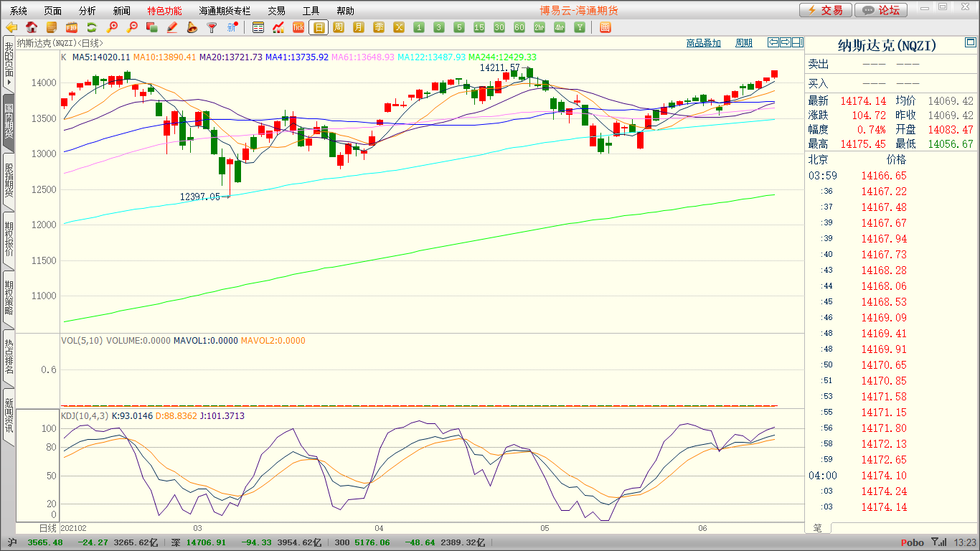980x551 pixels.
Task: Show the Tick chart
Action: click(x=298, y=28)
